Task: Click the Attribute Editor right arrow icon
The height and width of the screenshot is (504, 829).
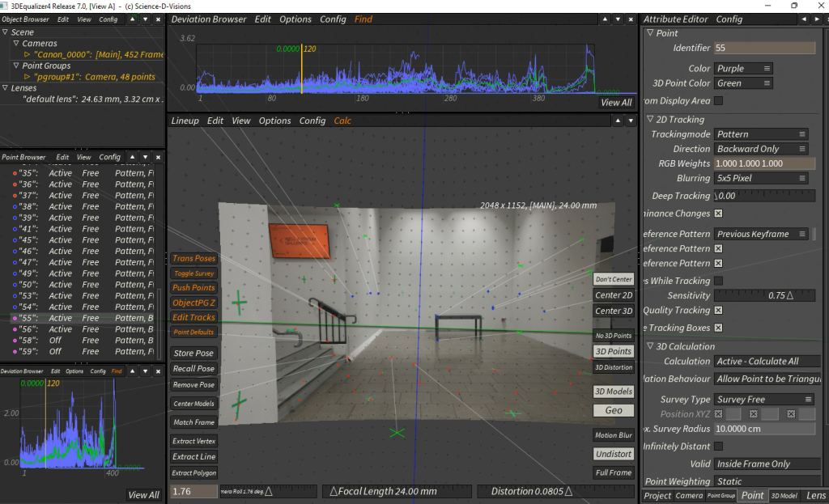Action: 817,19
